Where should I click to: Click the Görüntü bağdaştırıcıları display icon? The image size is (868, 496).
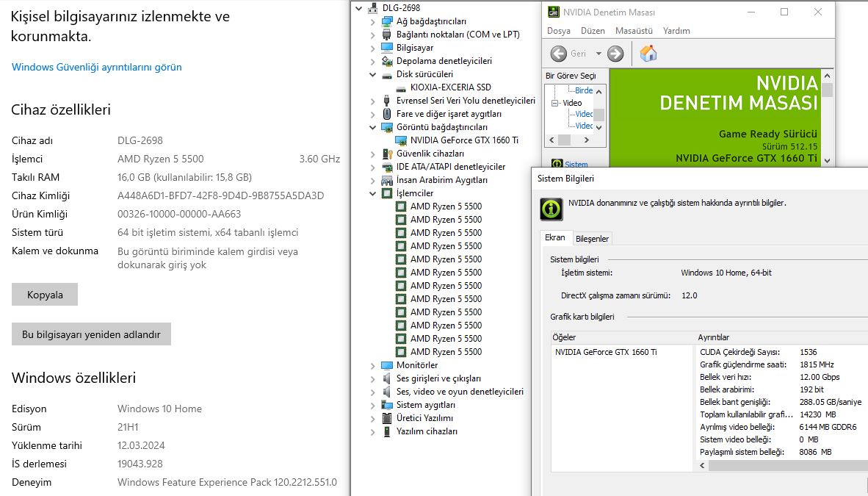click(387, 127)
